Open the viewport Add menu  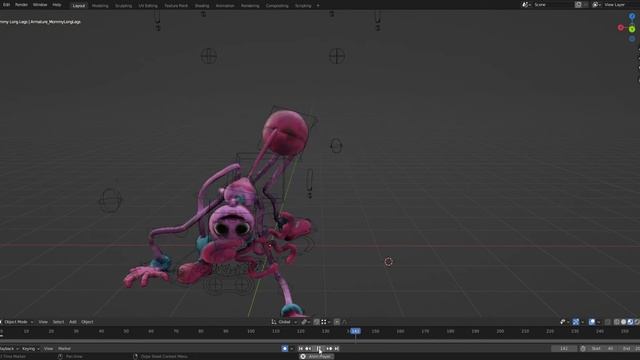[73, 322]
